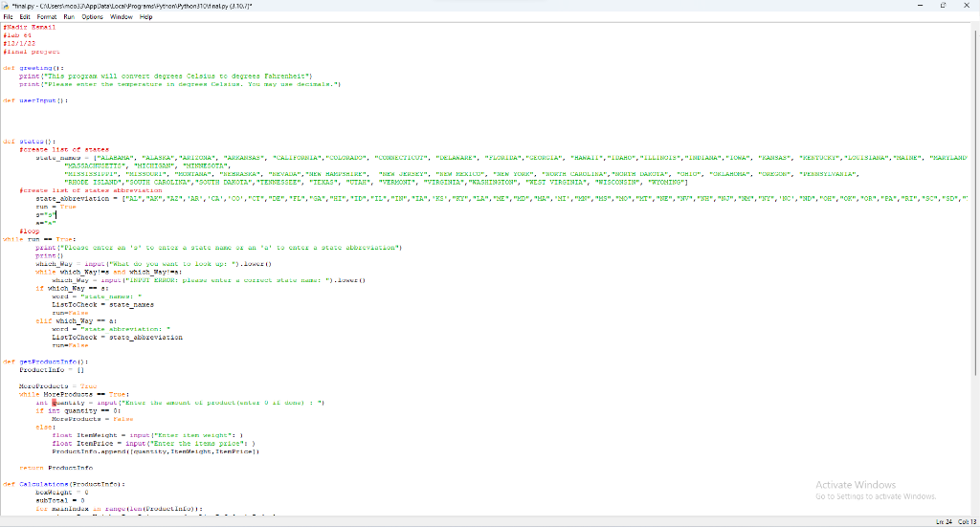Click the 'state_names = [' assignment line

501,158
